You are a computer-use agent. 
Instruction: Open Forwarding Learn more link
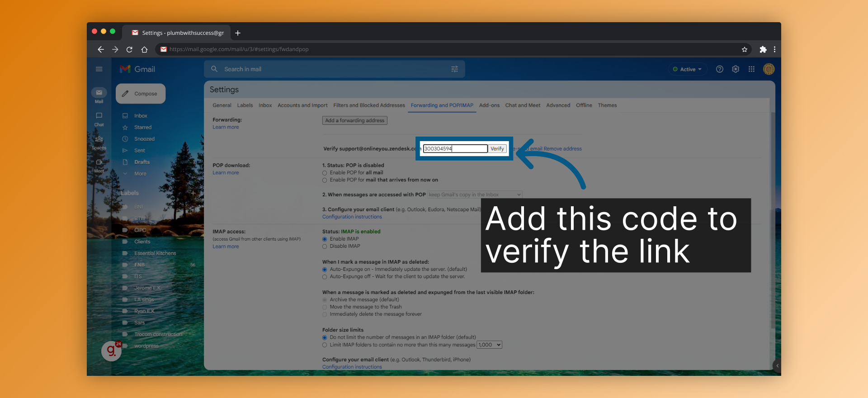click(x=226, y=127)
